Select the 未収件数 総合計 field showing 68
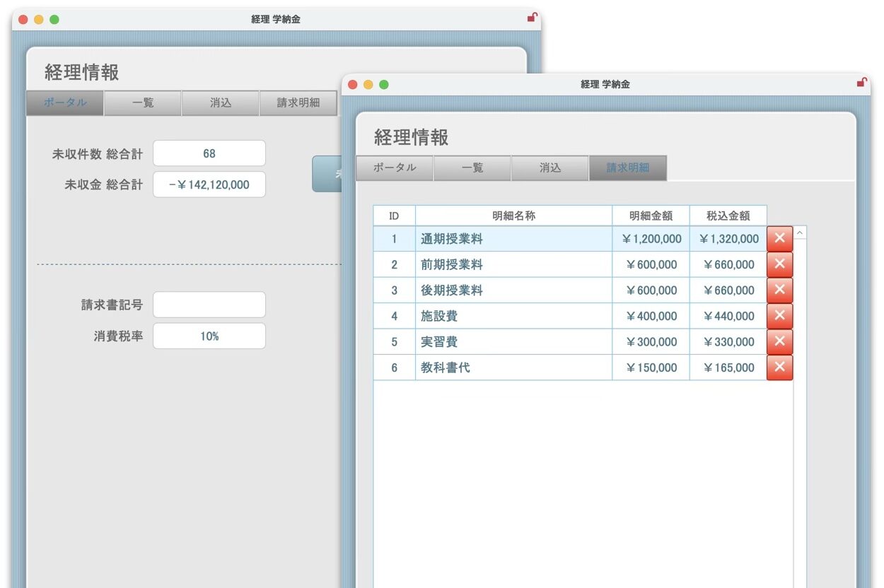The width and height of the screenshot is (884, 588). click(209, 153)
